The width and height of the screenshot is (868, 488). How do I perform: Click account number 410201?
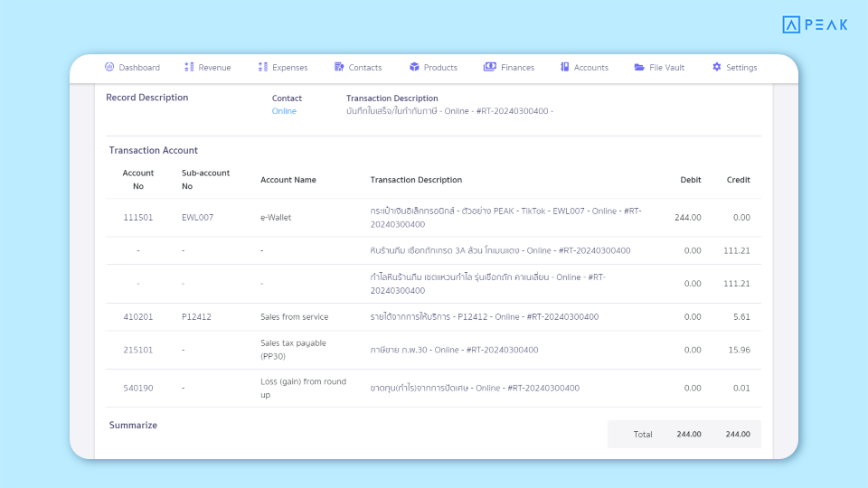[x=138, y=317]
